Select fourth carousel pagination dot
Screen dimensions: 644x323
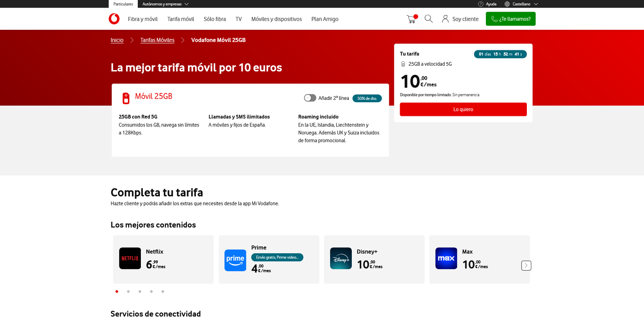[x=151, y=291]
